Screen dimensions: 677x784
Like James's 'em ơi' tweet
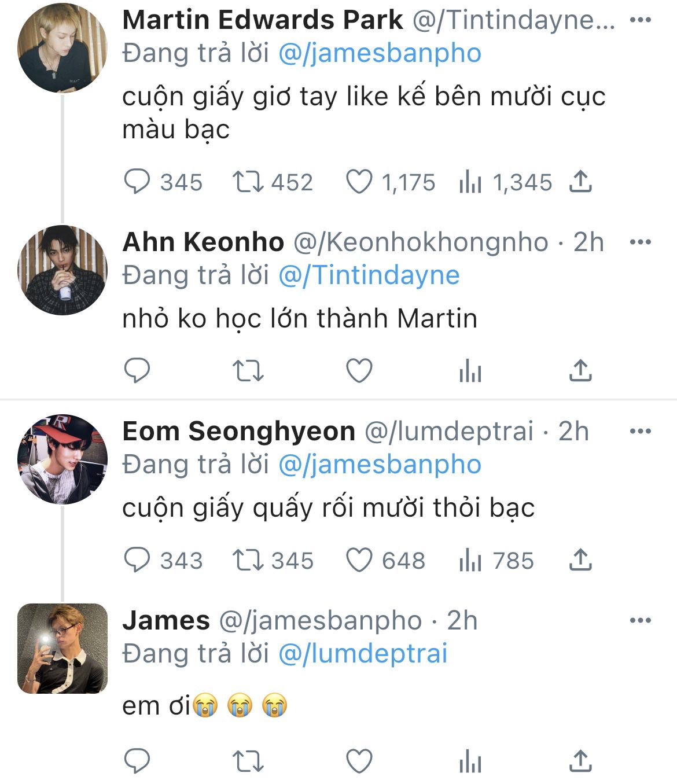click(x=359, y=761)
